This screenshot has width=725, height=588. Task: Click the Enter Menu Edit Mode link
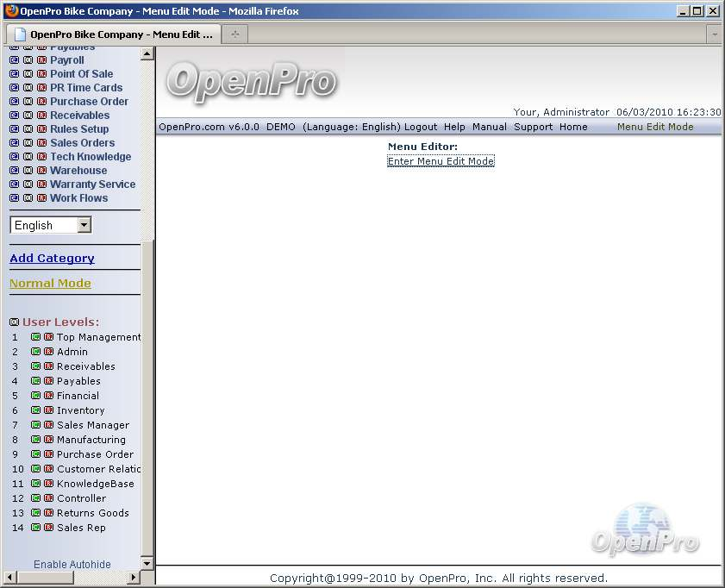441,161
